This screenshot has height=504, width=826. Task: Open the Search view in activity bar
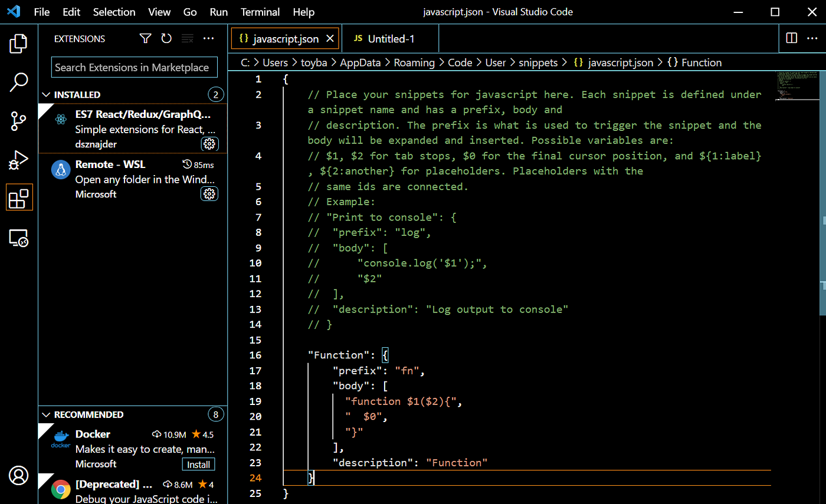tap(19, 83)
